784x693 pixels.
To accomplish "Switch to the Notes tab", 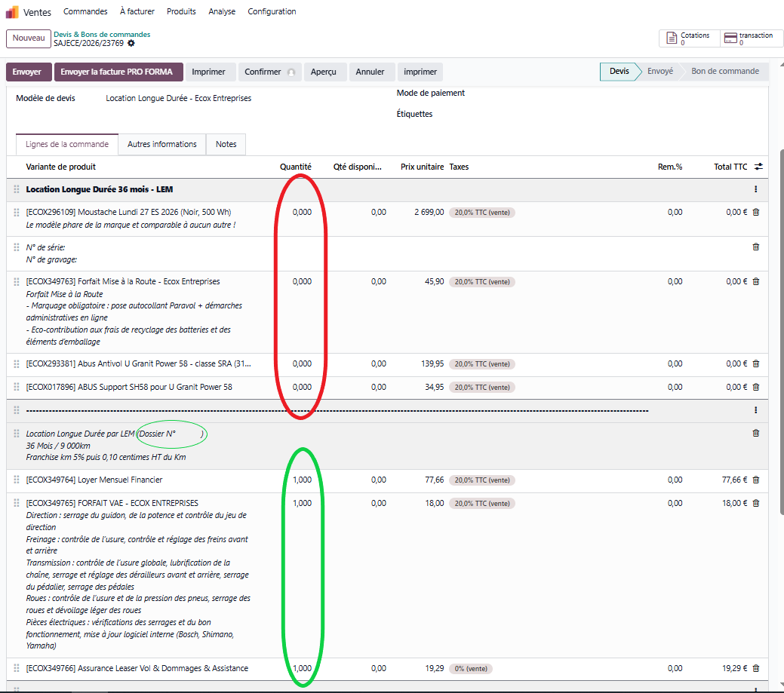I will coord(226,144).
